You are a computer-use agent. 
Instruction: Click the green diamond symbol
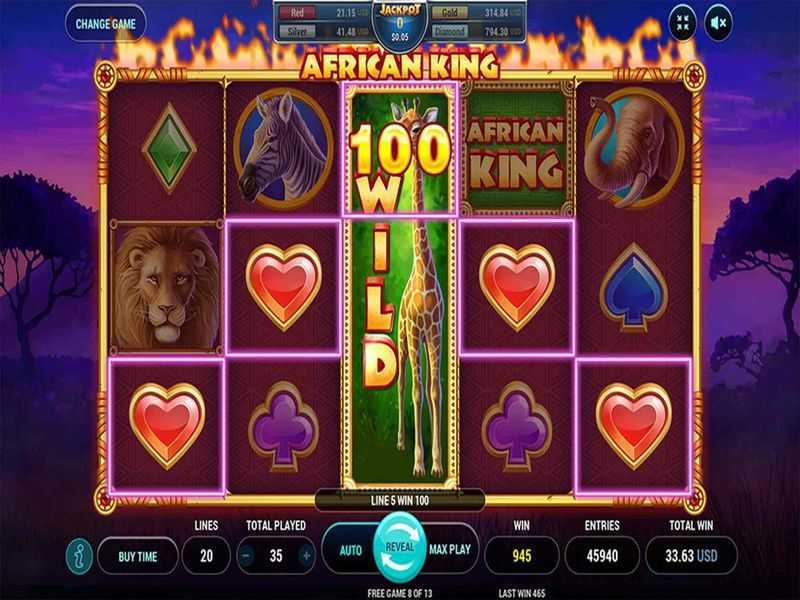(169, 148)
